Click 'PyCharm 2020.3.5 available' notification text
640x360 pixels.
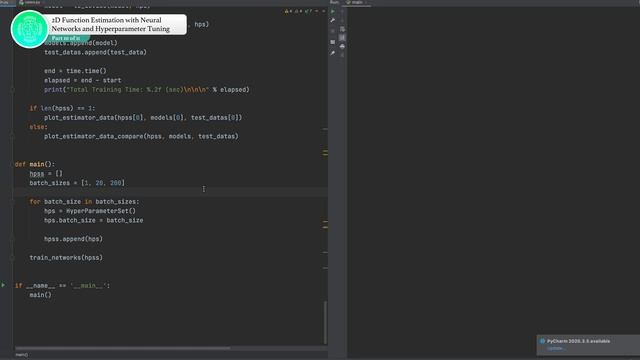(578, 341)
